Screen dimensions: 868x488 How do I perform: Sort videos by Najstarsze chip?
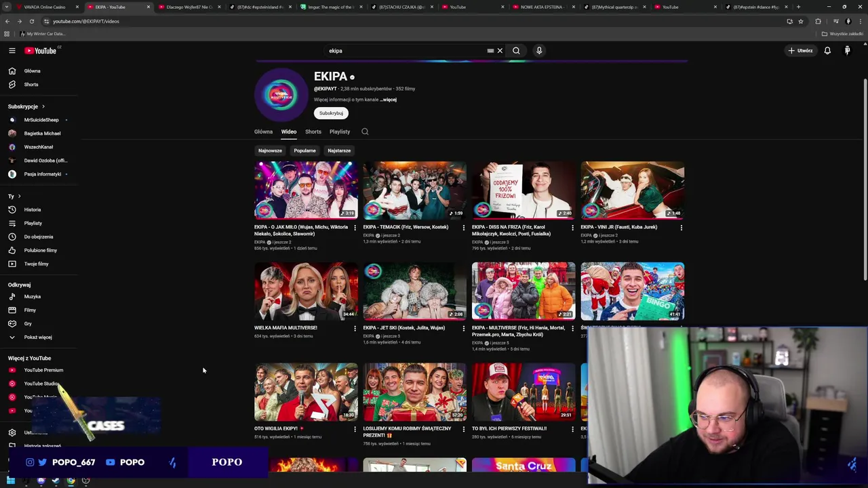click(339, 150)
